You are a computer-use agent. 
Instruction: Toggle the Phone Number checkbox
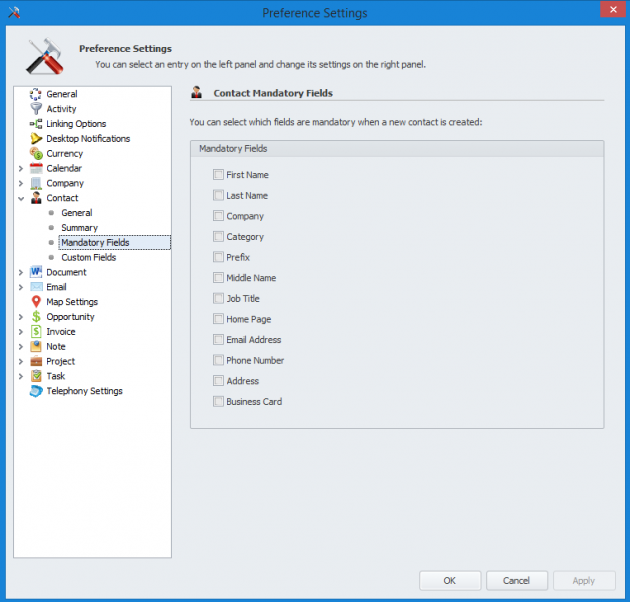(218, 361)
